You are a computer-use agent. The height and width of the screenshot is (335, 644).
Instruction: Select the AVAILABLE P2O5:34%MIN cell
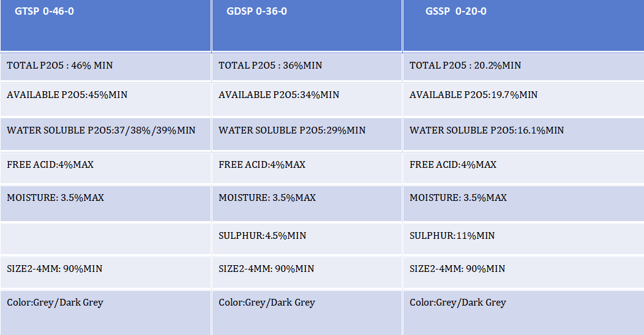(307, 99)
